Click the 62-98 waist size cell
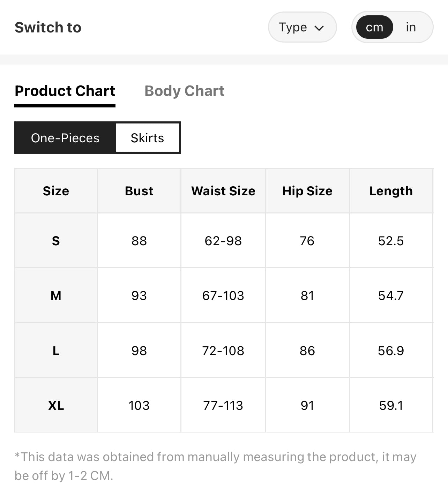This screenshot has width=448, height=496. coord(223,241)
